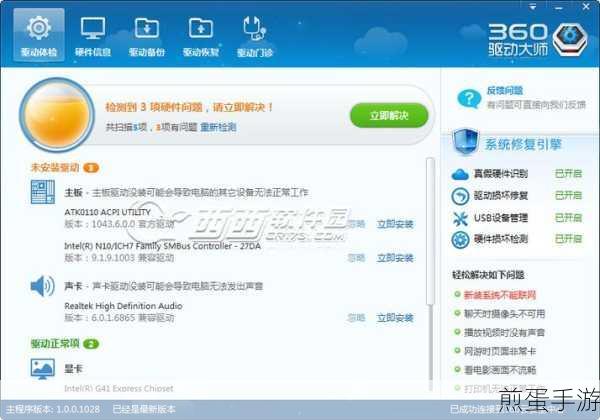Open the 反馈问题 link

click(x=505, y=91)
